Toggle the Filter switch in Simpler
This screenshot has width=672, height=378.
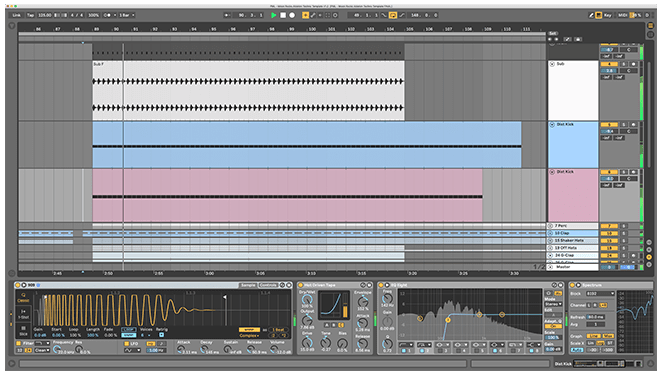(18, 343)
